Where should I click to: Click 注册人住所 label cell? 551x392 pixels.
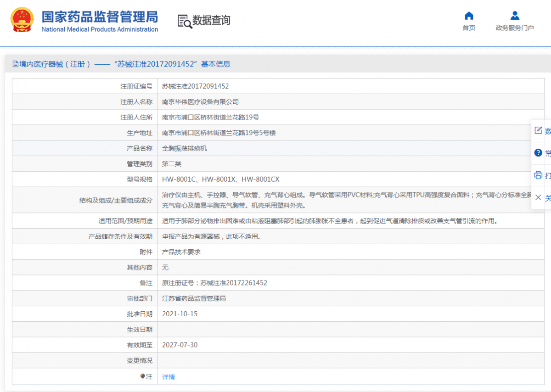click(85, 118)
